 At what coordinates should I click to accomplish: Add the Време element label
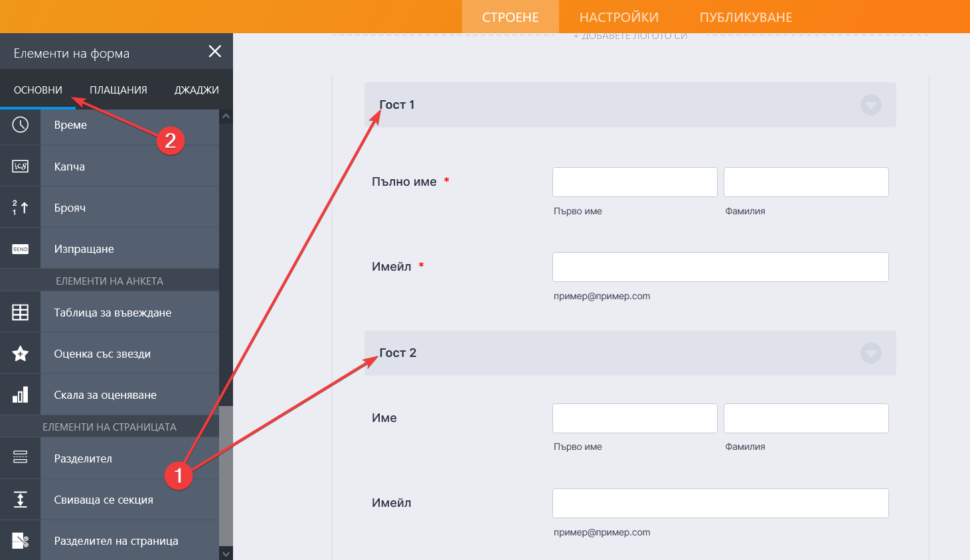[x=70, y=125]
